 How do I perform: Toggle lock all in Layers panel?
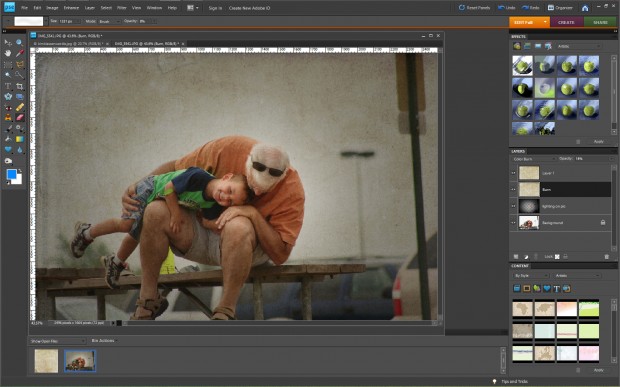click(565, 257)
